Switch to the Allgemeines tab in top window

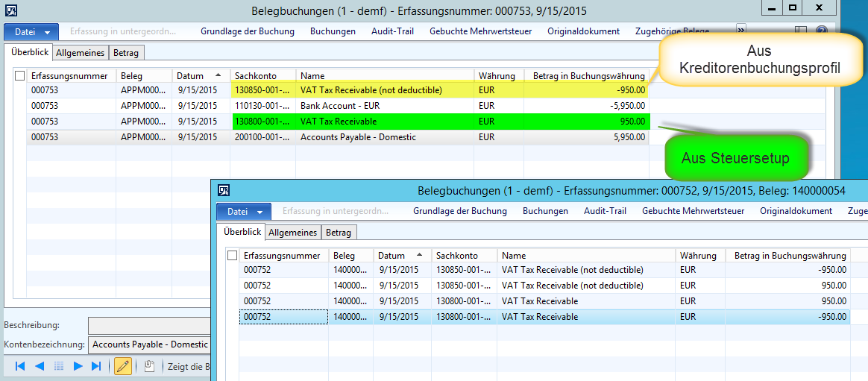[80, 52]
